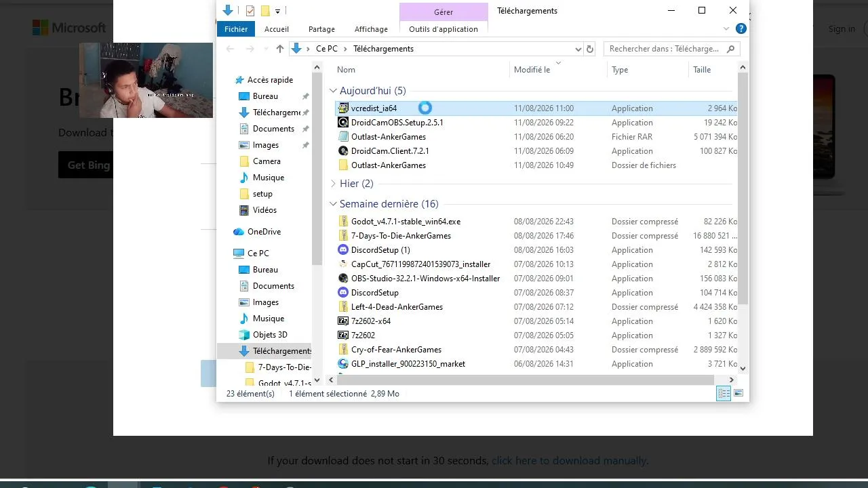Open the setup folder in quick access
This screenshot has height=488, width=868.
262,194
